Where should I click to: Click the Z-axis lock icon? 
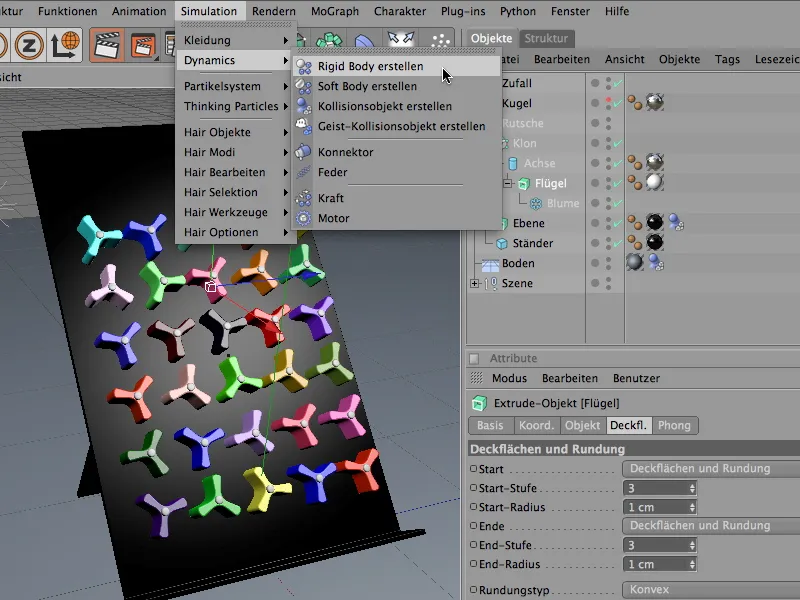(27, 45)
